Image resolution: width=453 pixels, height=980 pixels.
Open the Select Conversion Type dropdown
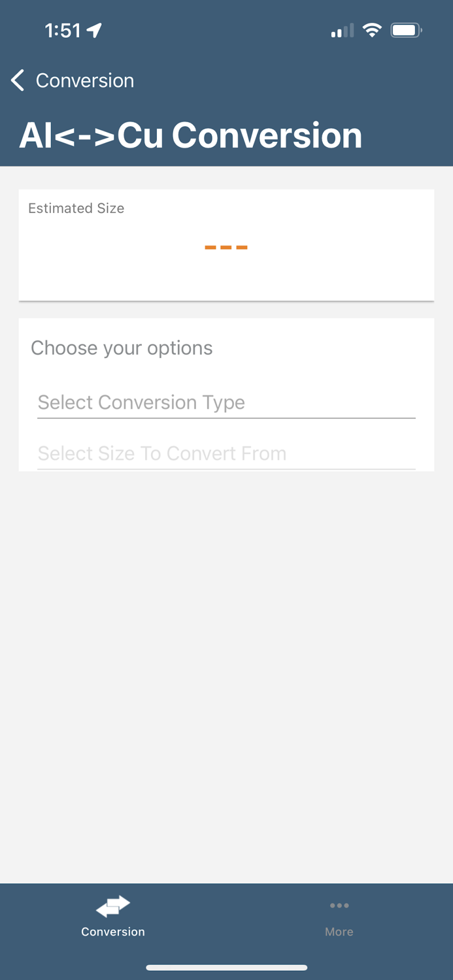point(226,402)
